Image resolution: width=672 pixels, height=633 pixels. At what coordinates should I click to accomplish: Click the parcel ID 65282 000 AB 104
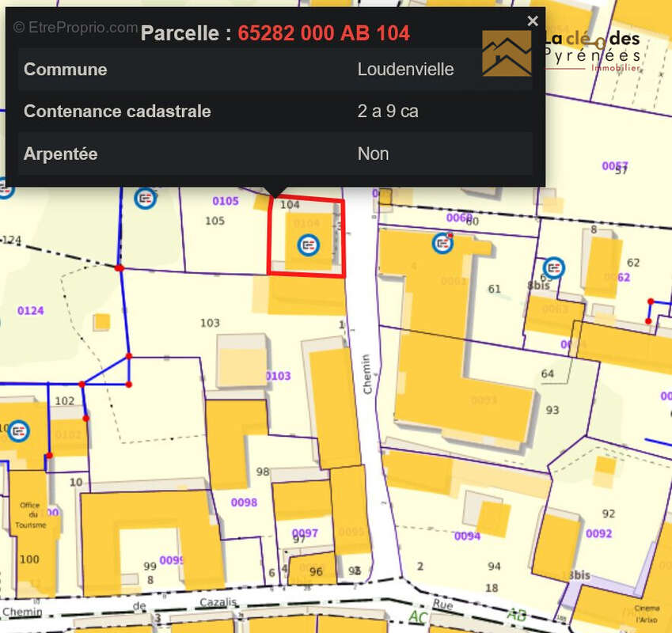(x=324, y=33)
